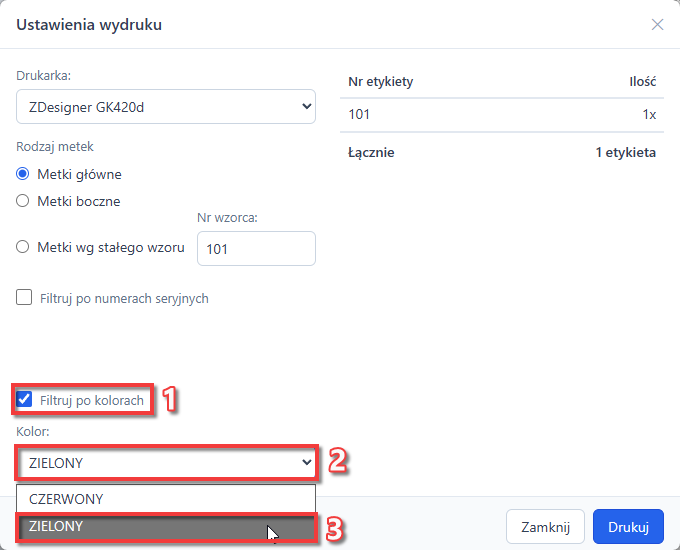Collapse the Kolor dropdown showing ZIELONY

pyautogui.click(x=166, y=463)
